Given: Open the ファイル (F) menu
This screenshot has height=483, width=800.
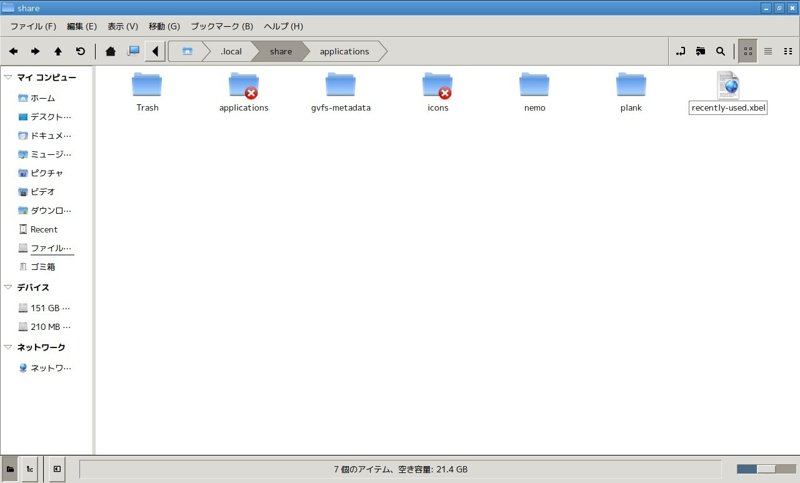Looking at the screenshot, I should click(x=33, y=26).
